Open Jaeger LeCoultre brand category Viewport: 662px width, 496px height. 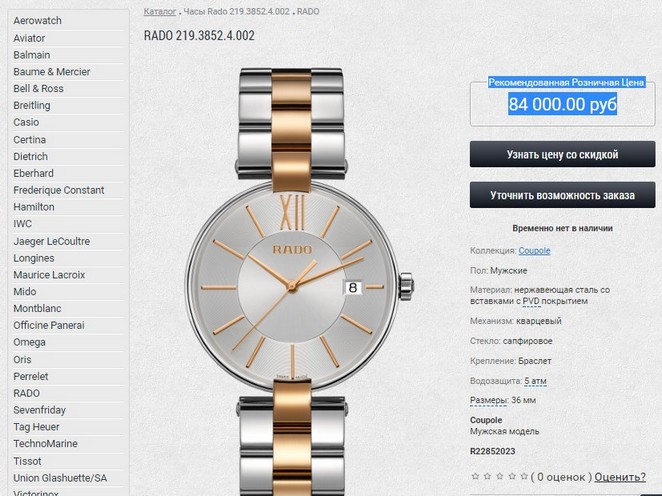click(52, 241)
